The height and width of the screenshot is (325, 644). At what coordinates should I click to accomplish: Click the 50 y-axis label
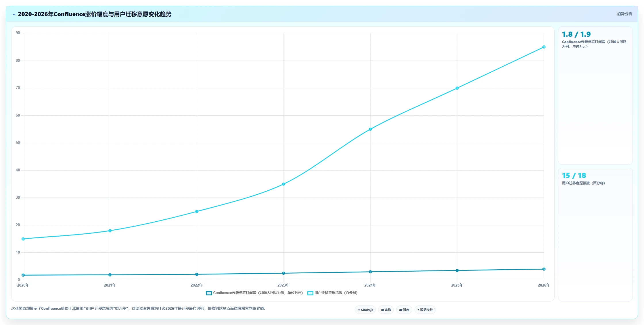18,143
